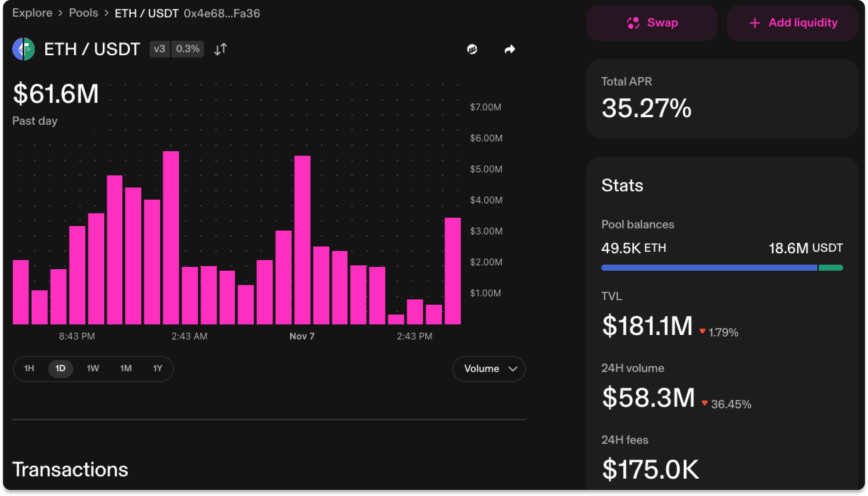Click the swap token order arrows icon

coord(220,49)
